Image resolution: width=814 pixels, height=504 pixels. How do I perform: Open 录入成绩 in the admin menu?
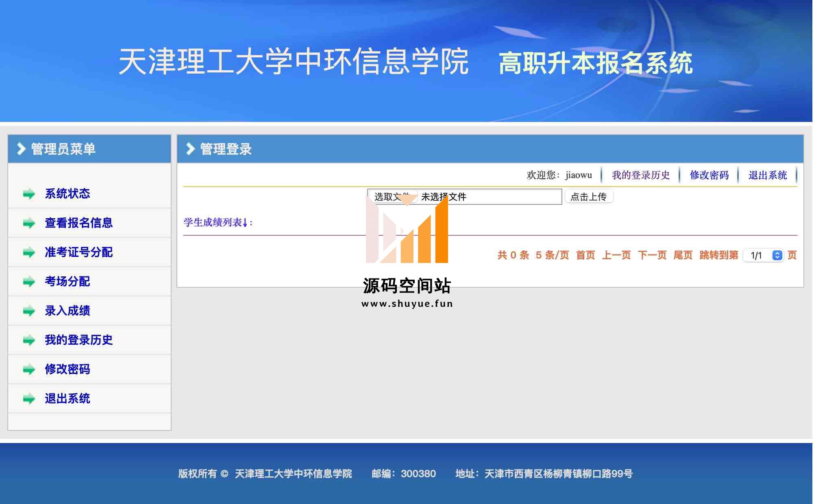67,311
